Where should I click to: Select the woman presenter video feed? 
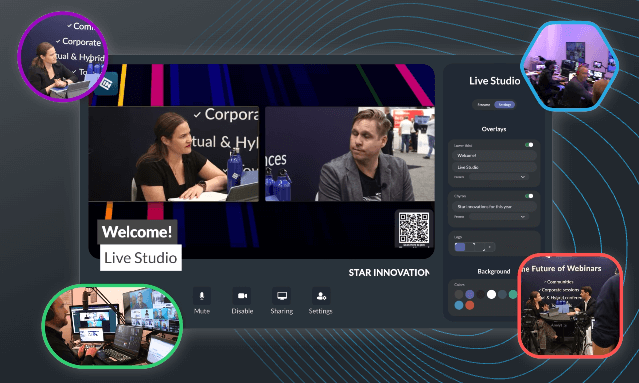(x=174, y=154)
